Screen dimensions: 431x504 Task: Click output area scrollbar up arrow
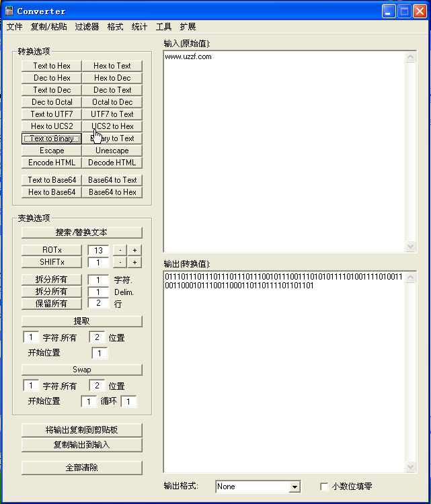point(411,278)
